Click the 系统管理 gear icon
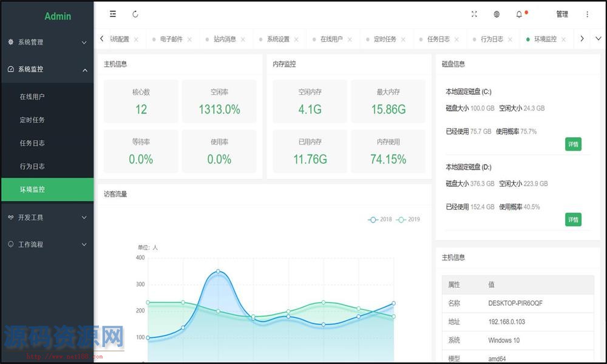Image resolution: width=607 pixels, height=364 pixels. (11, 42)
